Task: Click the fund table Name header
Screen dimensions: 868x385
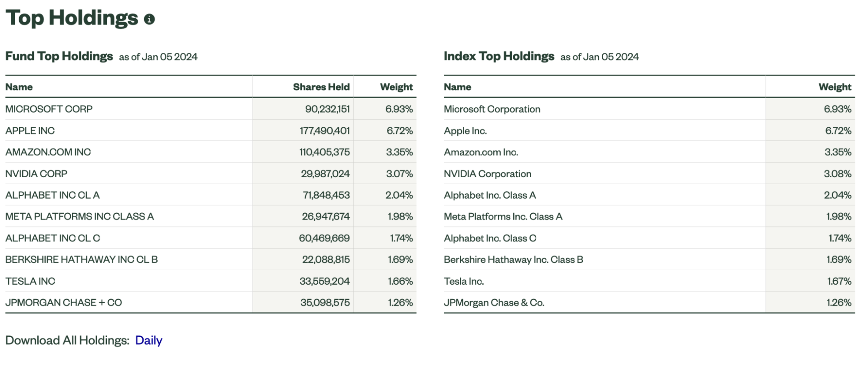Action: (x=19, y=87)
